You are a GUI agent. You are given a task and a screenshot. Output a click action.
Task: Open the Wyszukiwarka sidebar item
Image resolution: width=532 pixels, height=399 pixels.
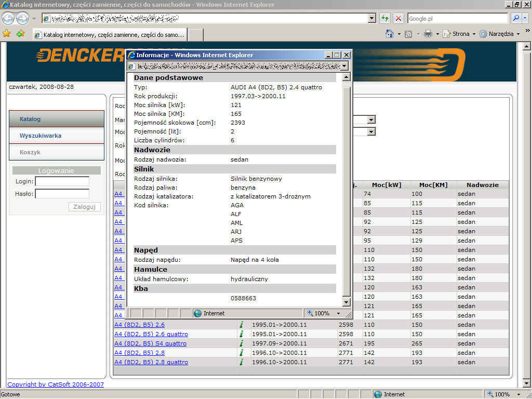click(57, 136)
